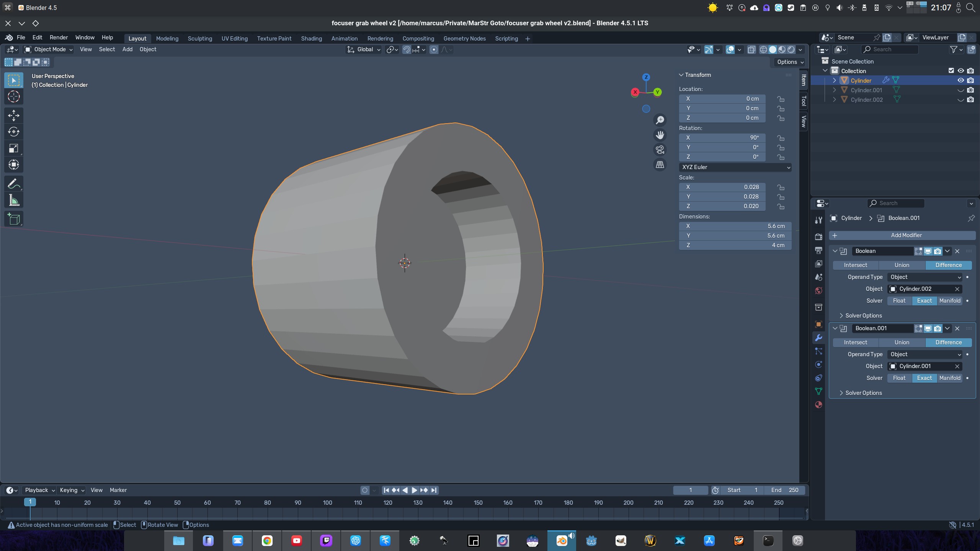
Task: Select the Scale tool
Action: click(x=14, y=148)
